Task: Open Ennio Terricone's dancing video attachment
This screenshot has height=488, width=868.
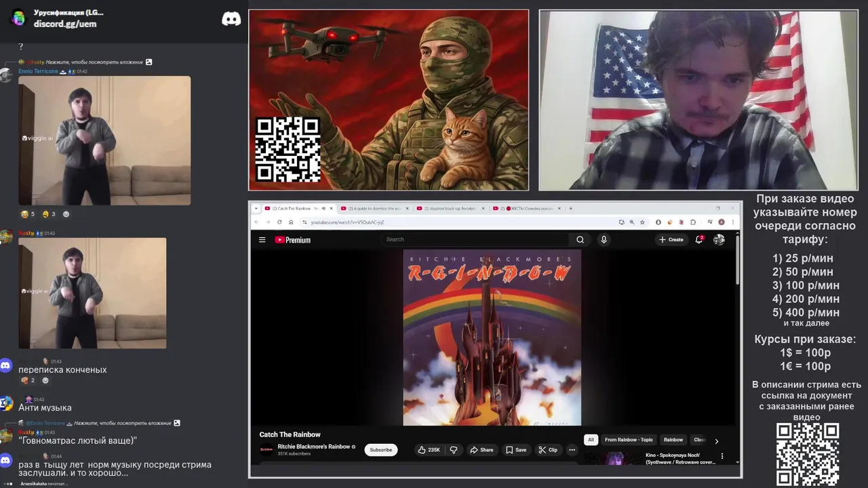Action: pyautogui.click(x=104, y=140)
